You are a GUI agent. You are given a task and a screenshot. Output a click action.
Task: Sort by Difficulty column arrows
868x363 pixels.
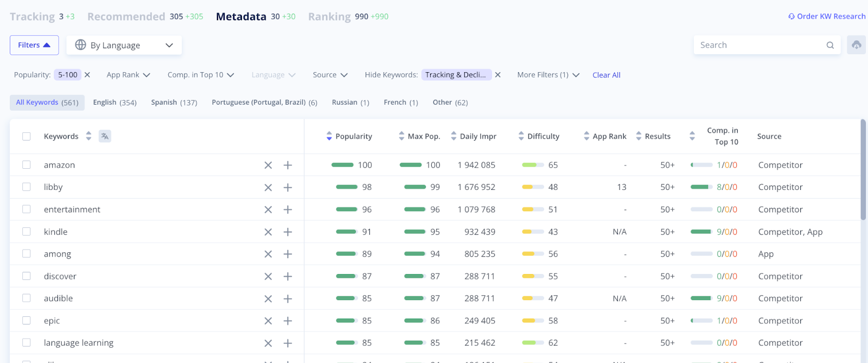(521, 136)
